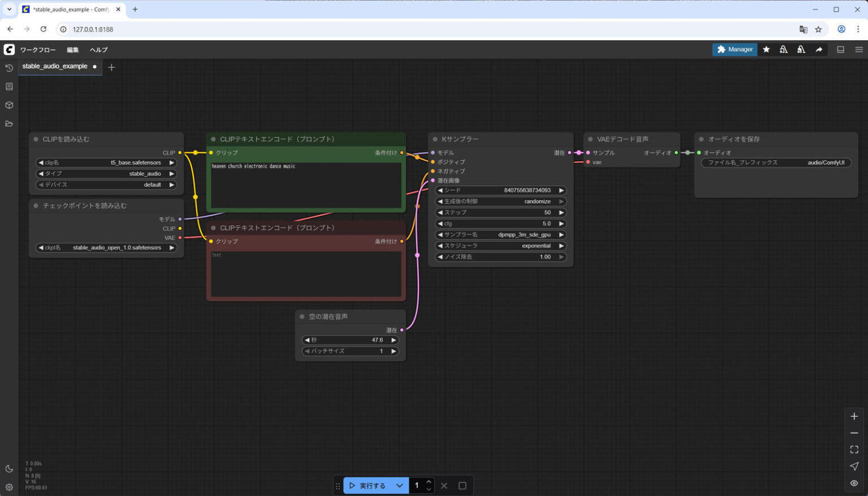868x496 pixels.
Task: Open the settings gear at bottom left
Action: [x=8, y=487]
